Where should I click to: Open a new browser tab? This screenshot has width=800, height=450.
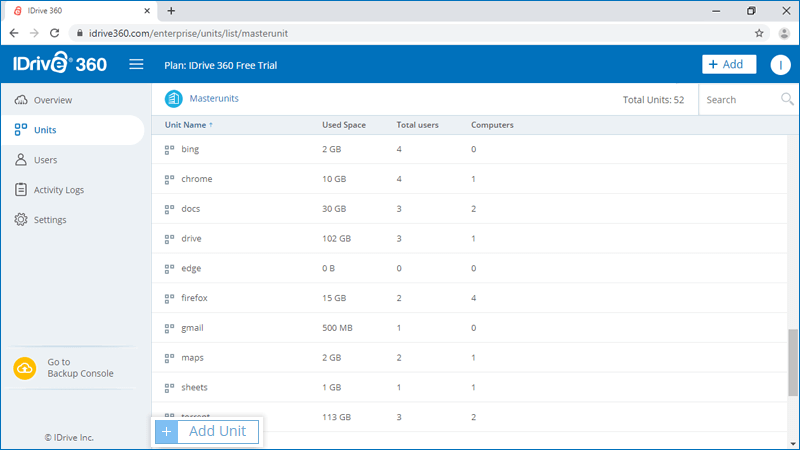point(171,11)
